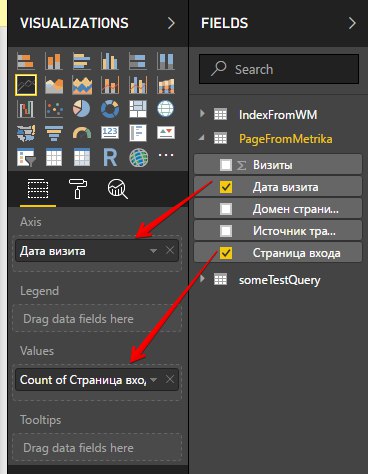Remove Дата визита from Axis
The height and width of the screenshot is (474, 368).
point(170,250)
